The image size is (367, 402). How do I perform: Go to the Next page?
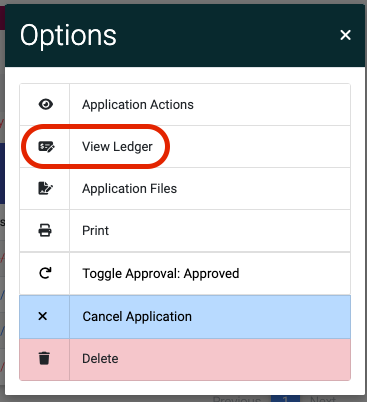click(x=322, y=399)
